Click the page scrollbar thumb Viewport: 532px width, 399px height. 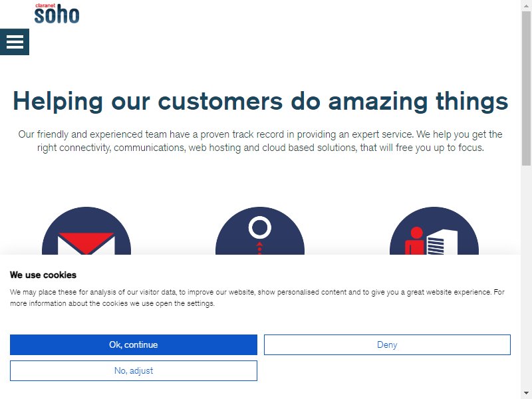coord(526,88)
